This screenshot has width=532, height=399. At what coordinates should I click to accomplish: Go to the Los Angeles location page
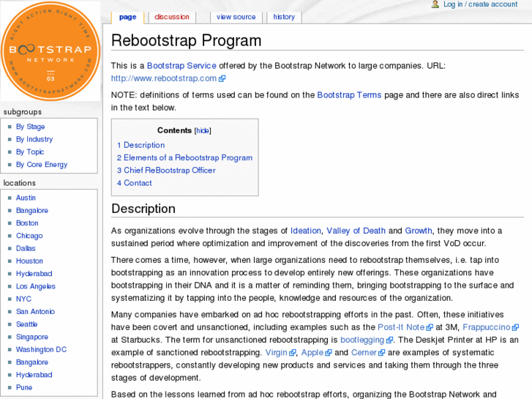pos(36,286)
